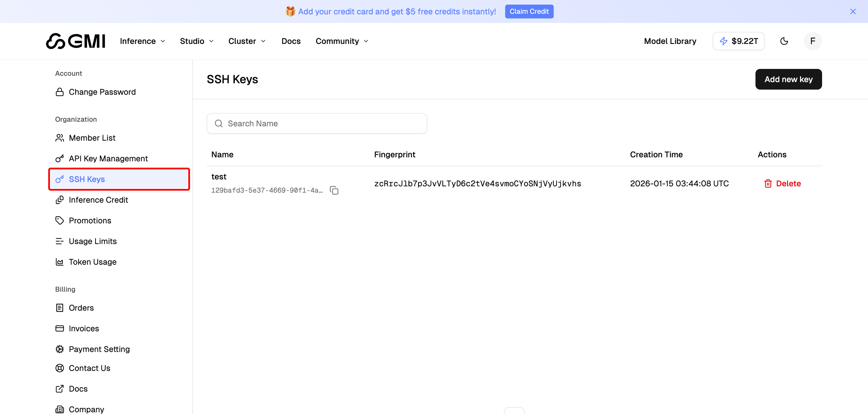This screenshot has width=868, height=414.
Task: Click the key ID 129bafd3-5e37-4669-90f1-4a… text
Action: coord(267,190)
